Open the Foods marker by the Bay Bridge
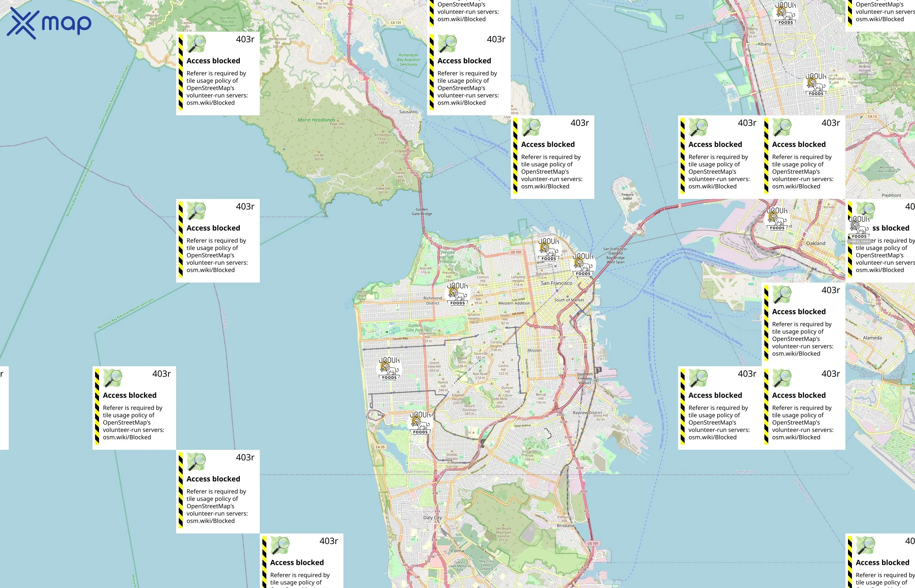This screenshot has width=915, height=588. 583,265
